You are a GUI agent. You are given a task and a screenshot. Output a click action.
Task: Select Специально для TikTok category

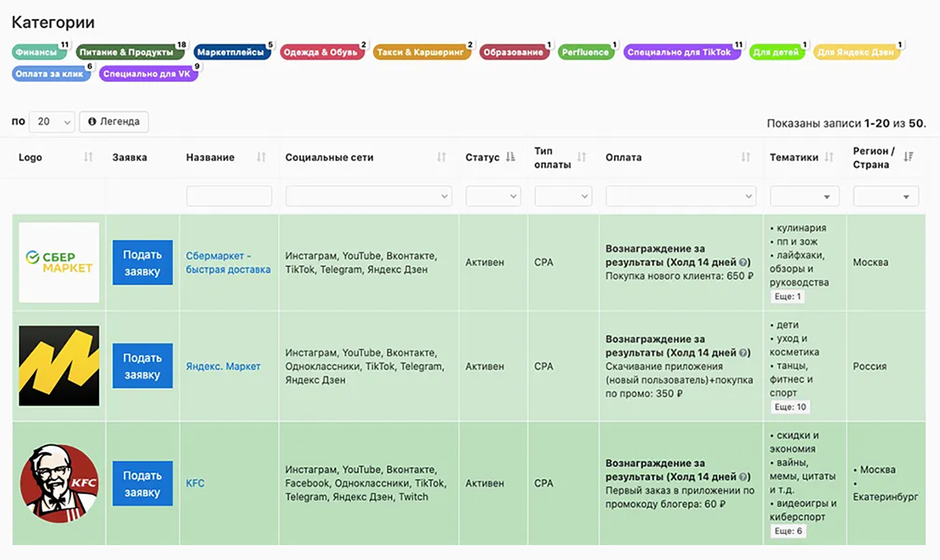pos(681,52)
